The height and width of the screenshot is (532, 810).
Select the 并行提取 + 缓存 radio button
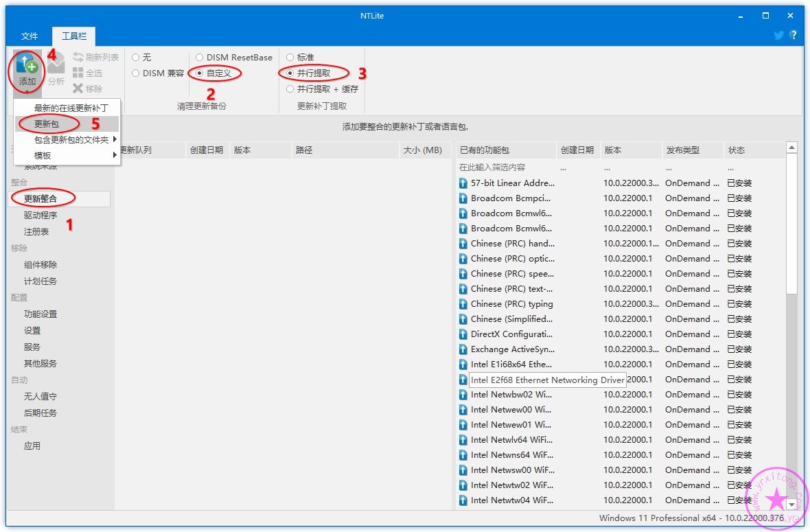290,89
